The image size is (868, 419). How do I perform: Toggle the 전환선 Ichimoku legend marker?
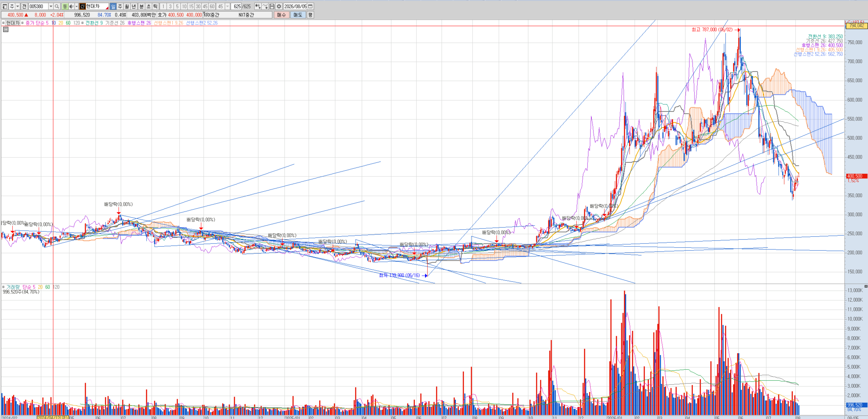coord(83,23)
